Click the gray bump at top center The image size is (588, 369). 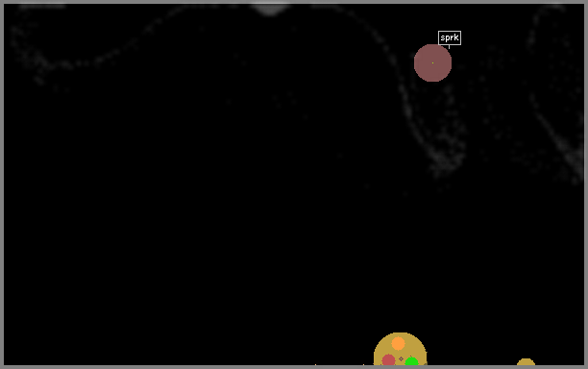pyautogui.click(x=270, y=9)
